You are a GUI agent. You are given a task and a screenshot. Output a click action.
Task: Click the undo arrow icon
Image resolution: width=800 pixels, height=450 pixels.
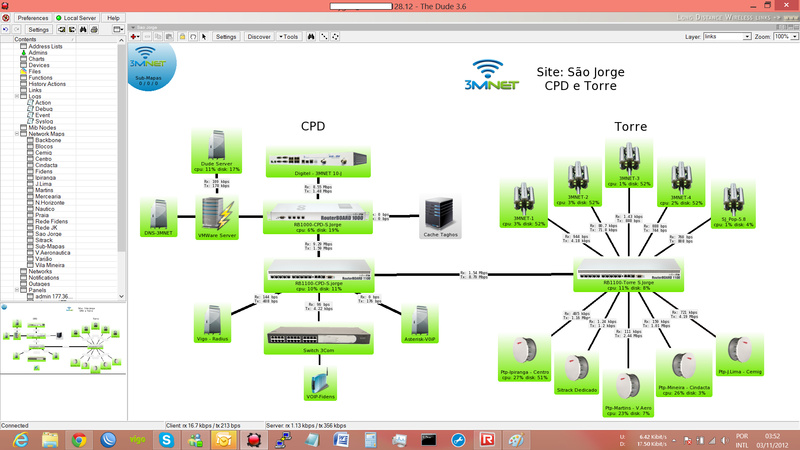tap(6, 30)
